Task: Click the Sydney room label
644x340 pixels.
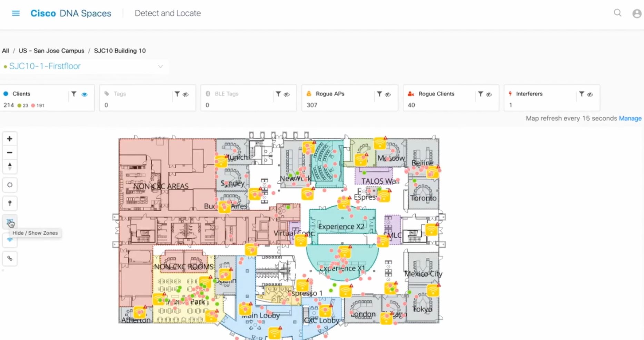Action: (x=232, y=183)
